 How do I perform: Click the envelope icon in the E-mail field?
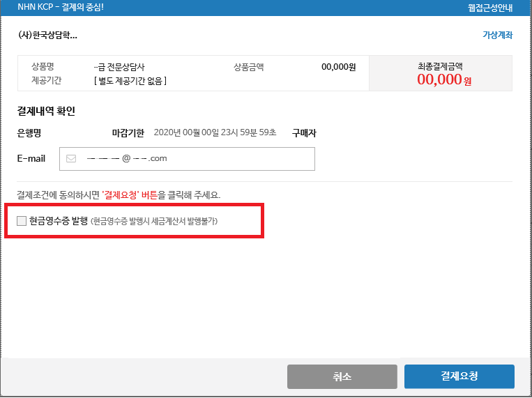coord(70,158)
